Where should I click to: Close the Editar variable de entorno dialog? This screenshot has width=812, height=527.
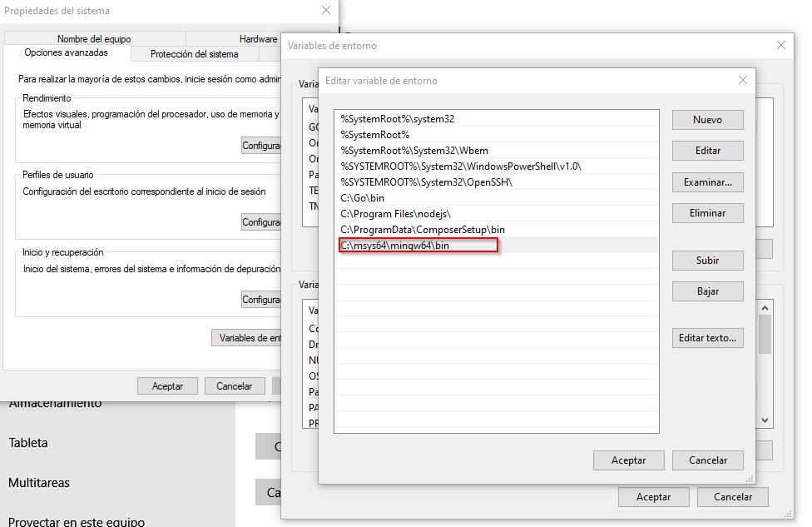click(743, 80)
